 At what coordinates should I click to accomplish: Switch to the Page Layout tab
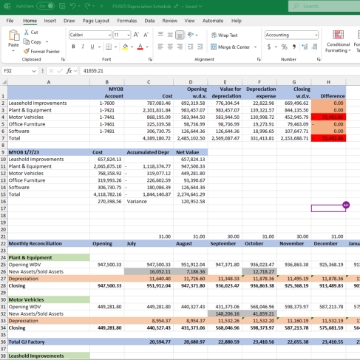(96, 21)
